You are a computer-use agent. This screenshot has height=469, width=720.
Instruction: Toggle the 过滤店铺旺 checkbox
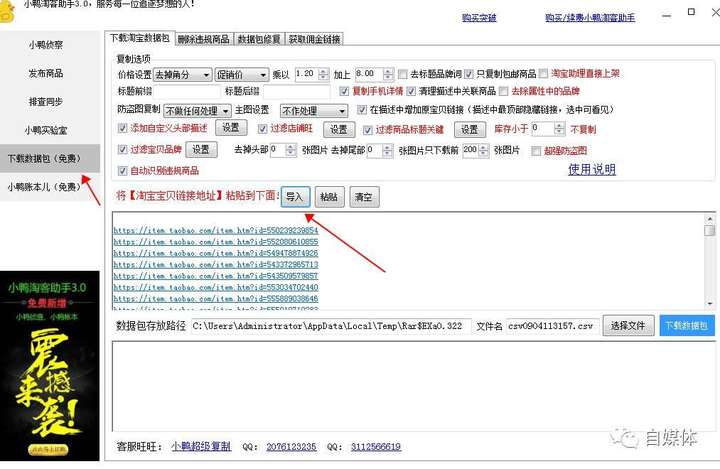262,129
